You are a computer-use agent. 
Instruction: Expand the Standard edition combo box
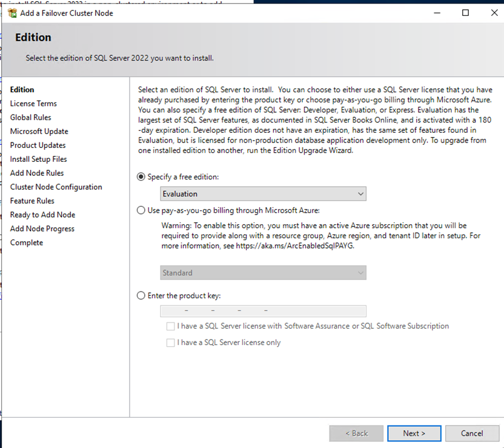pyautogui.click(x=263, y=273)
